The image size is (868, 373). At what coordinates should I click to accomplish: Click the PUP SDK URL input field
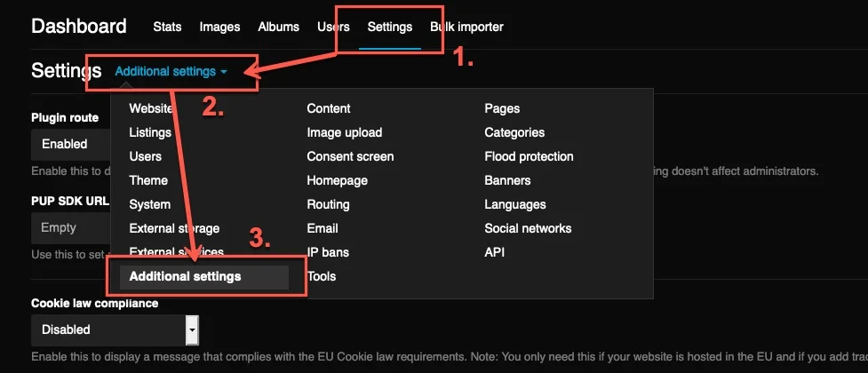[x=71, y=227]
